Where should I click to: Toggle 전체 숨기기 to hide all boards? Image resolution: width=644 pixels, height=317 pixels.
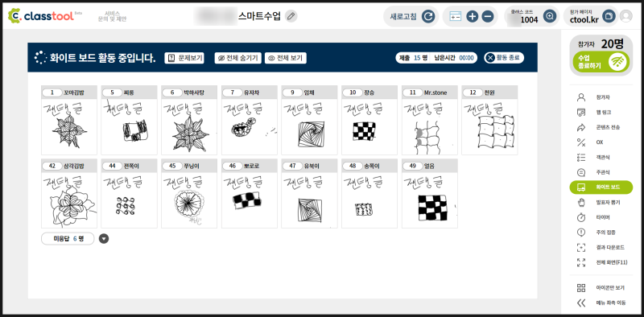point(237,58)
